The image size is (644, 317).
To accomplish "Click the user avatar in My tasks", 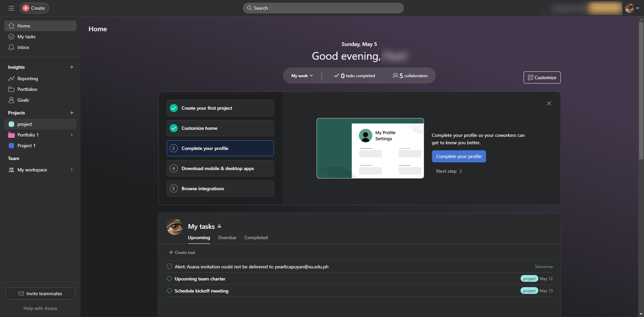I will click(x=175, y=227).
